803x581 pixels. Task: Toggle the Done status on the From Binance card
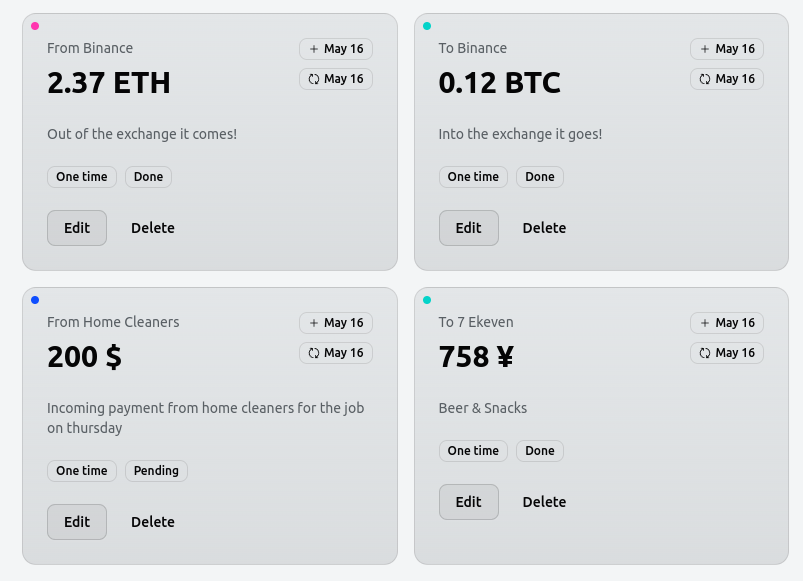147,177
